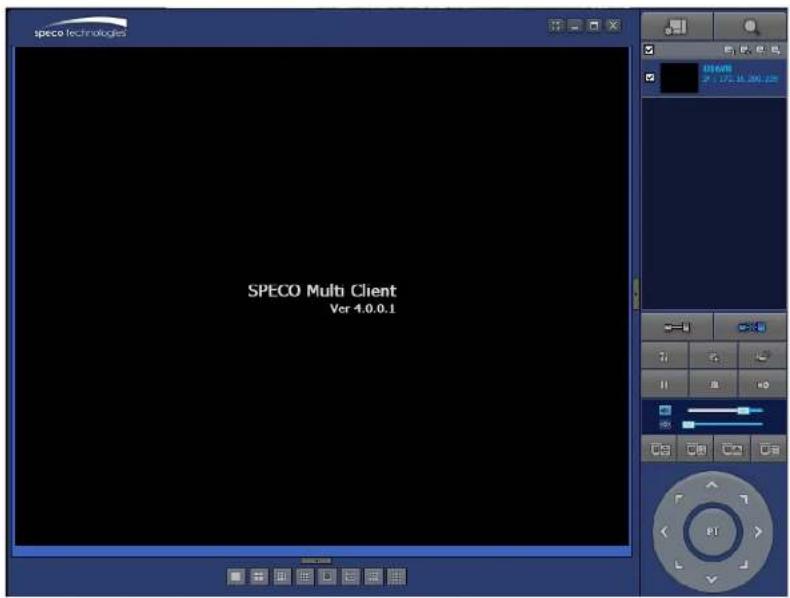
Task: Click the button between pause and record
Action: click(713, 385)
